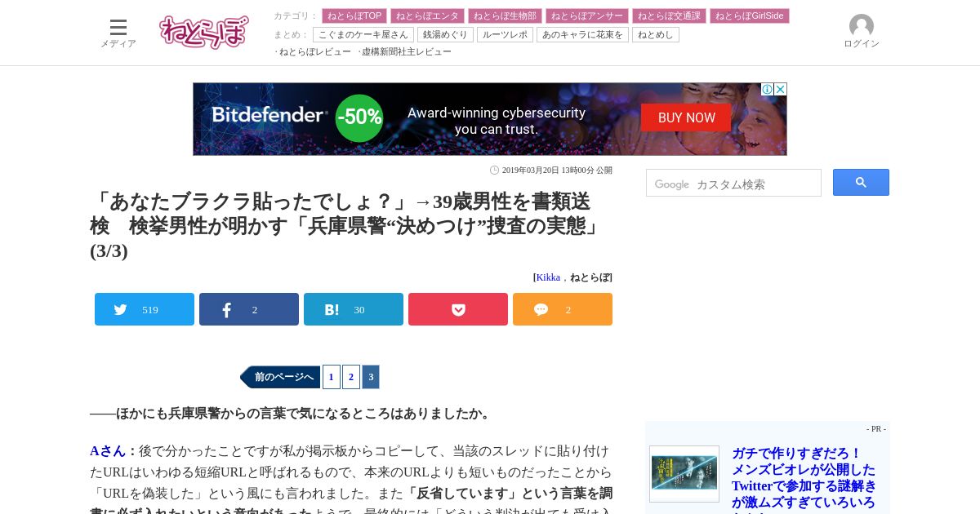Click the Bitdefender banner ad logo
980x514 pixels.
click(x=269, y=115)
